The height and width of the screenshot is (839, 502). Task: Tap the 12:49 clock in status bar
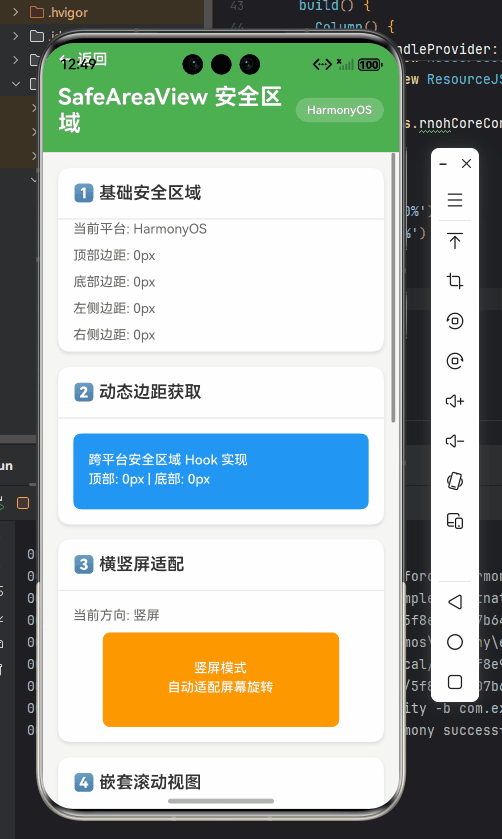[78, 65]
